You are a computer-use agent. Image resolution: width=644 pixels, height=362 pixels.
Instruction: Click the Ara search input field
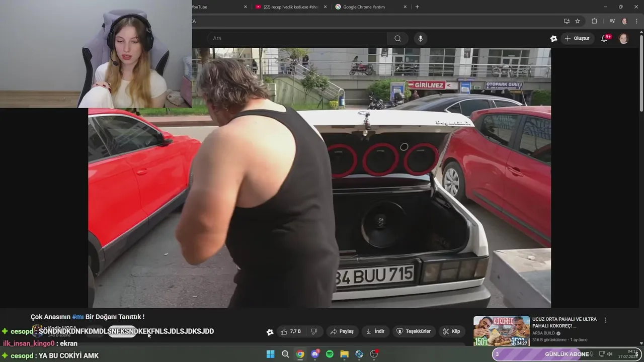tap(297, 39)
